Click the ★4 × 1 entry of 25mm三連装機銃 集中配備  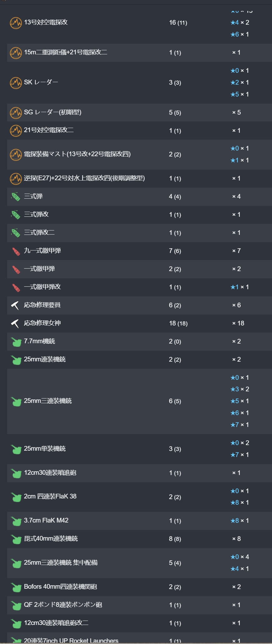(x=240, y=569)
